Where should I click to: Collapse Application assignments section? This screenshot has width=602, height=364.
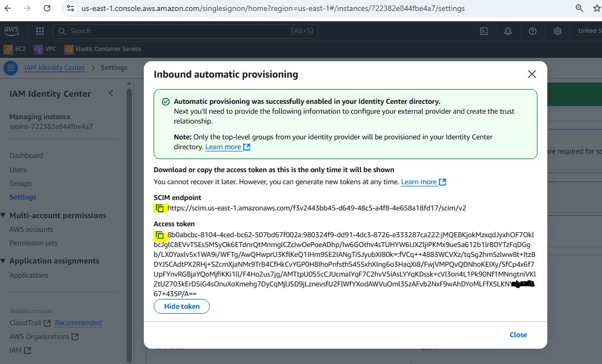point(4,261)
